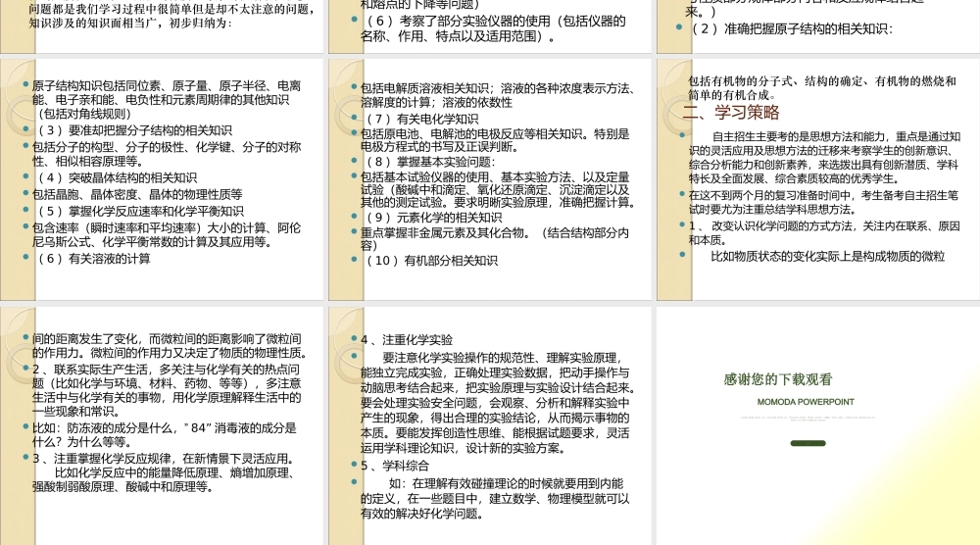Screen dimensions: 980x545
Task: Select the line '（9）元素化学的相关知识'
Action: point(434,218)
